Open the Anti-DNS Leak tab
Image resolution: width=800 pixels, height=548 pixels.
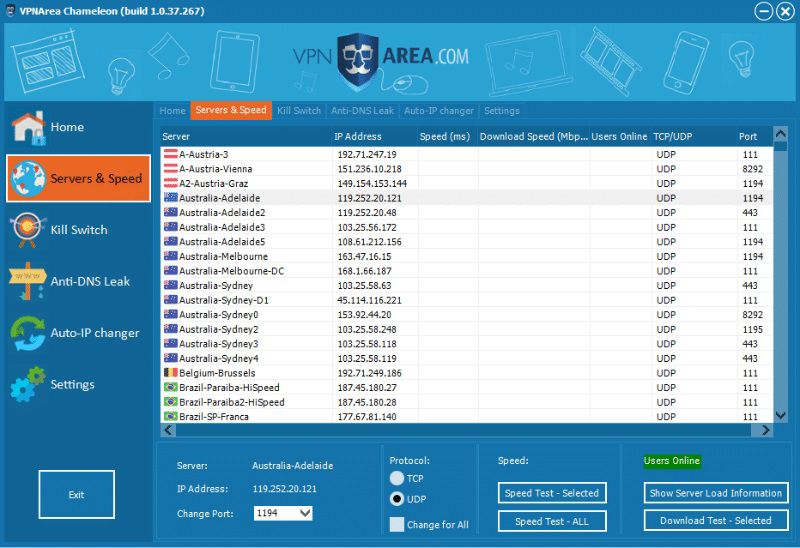tap(362, 111)
